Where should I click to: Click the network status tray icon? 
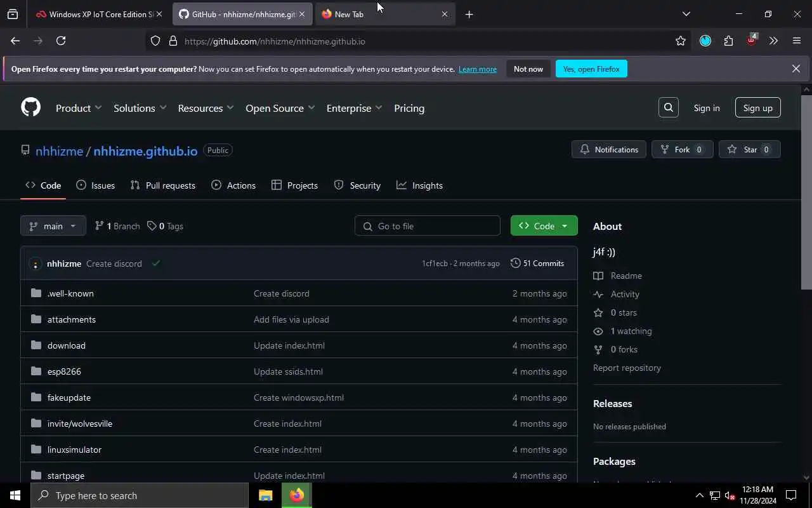(715, 495)
